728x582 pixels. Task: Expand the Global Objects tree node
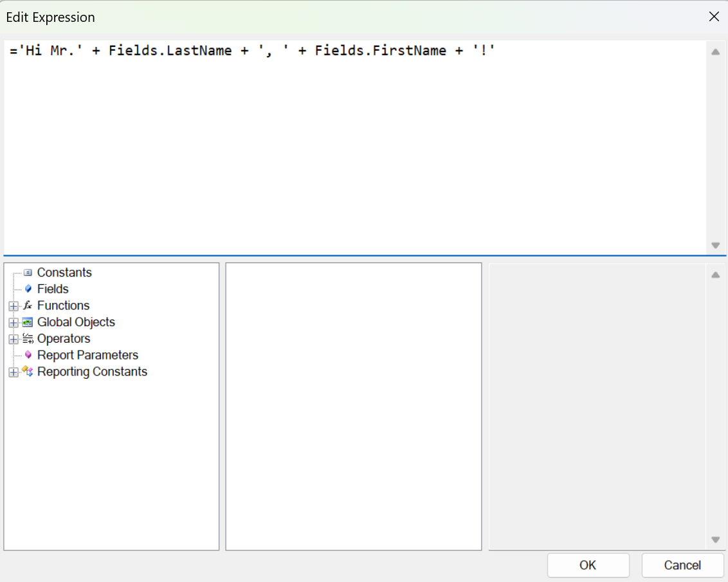tap(14, 322)
